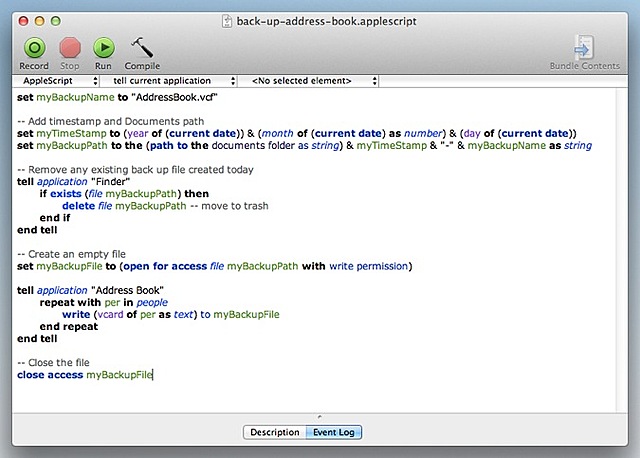Image resolution: width=640 pixels, height=458 pixels.
Task: Click the 'write (vcard of per as text)' line
Action: (171, 314)
